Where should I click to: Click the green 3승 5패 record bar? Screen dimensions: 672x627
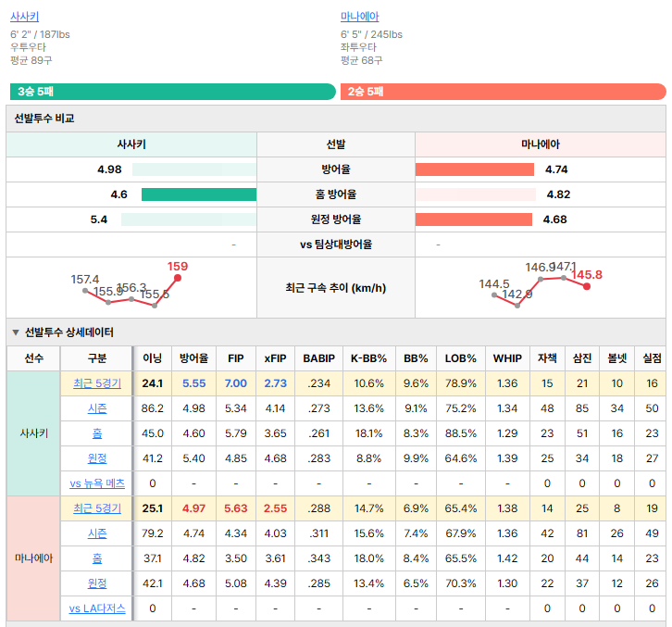click(173, 92)
